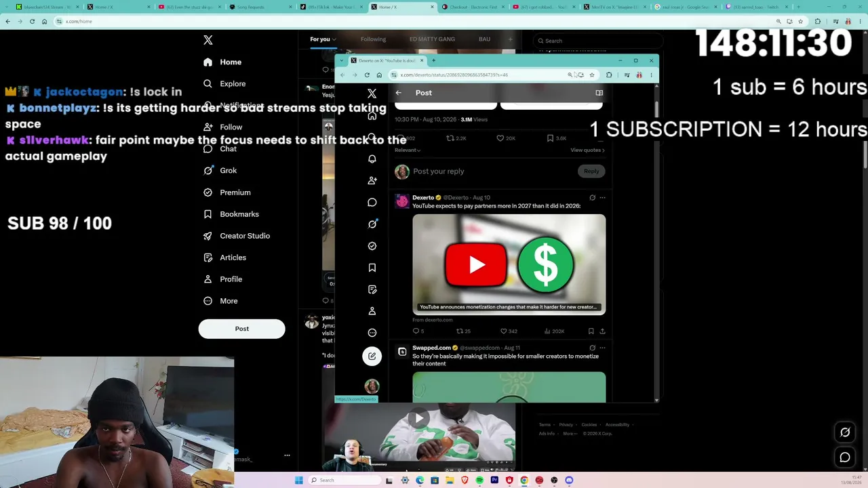Click Grok icon on Dexerto's reply
Viewport: 868px width, 488px height.
pyautogui.click(x=592, y=198)
